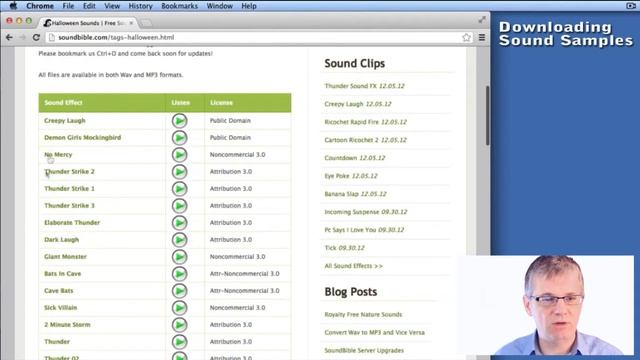Reload the page with the refresh icon
Viewport: 640px width, 360px height.
[x=36, y=37]
